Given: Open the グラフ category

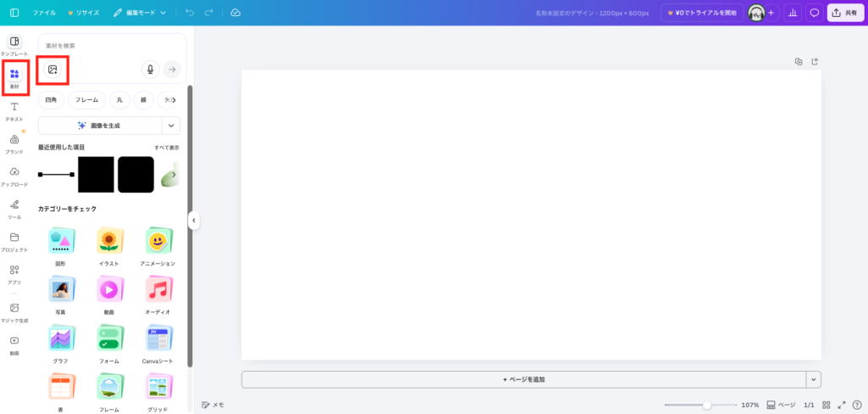Looking at the screenshot, I should coord(61,344).
